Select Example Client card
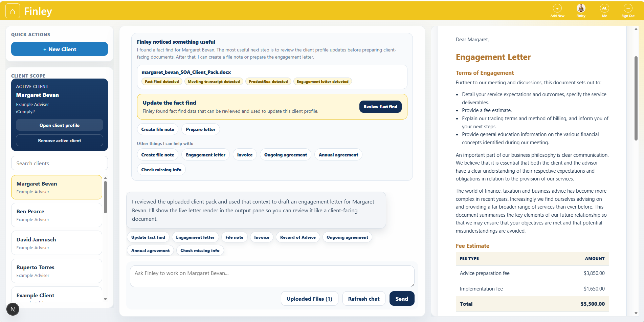Image resolution: width=644 pixels, height=322 pixels. pos(57,295)
